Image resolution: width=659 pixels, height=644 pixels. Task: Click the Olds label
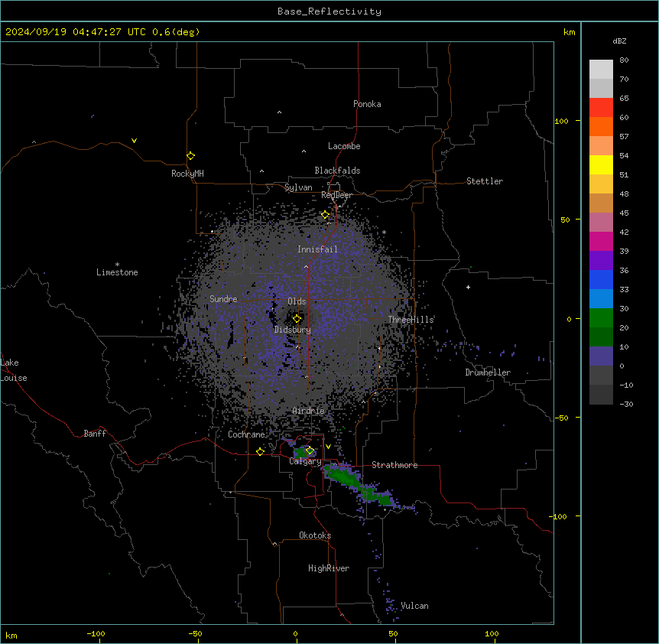click(x=297, y=301)
